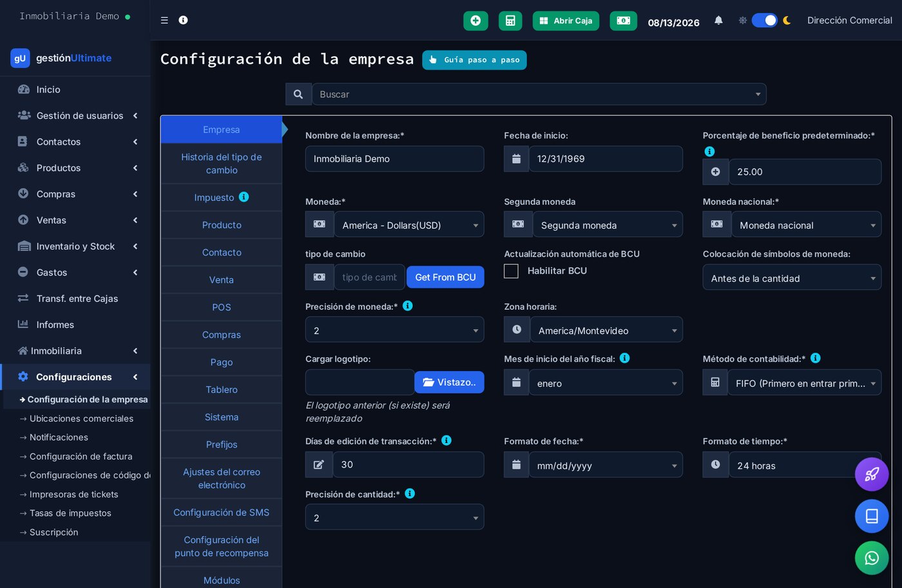Click the hamburger menu icon
902x588 pixels.
click(164, 20)
